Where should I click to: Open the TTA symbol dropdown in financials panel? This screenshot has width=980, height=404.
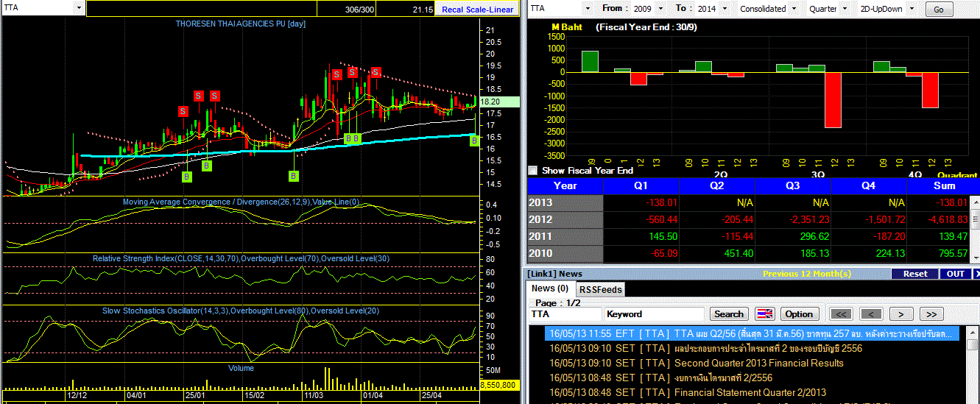click(x=587, y=9)
